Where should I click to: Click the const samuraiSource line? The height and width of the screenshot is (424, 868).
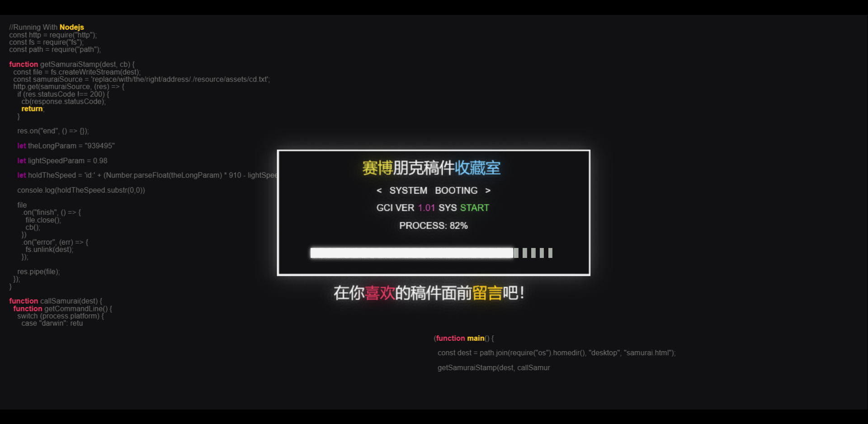point(142,79)
